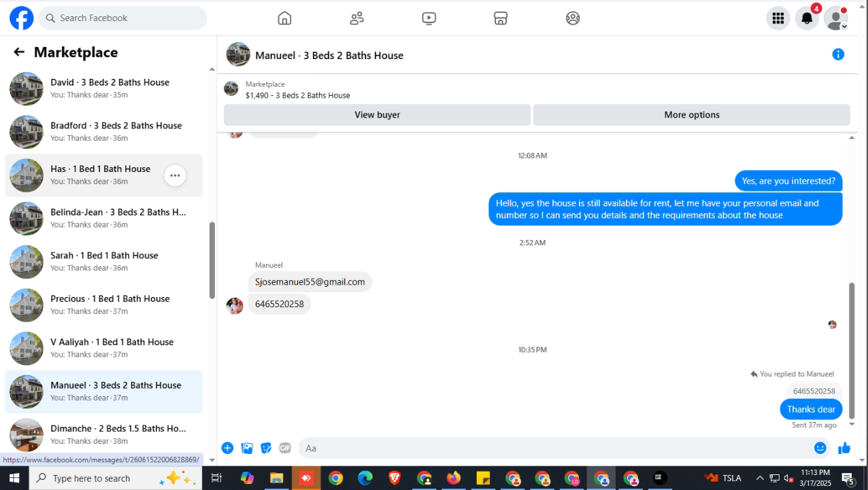
Task: Open Sticky Notes from the taskbar
Action: pyautogui.click(x=483, y=478)
